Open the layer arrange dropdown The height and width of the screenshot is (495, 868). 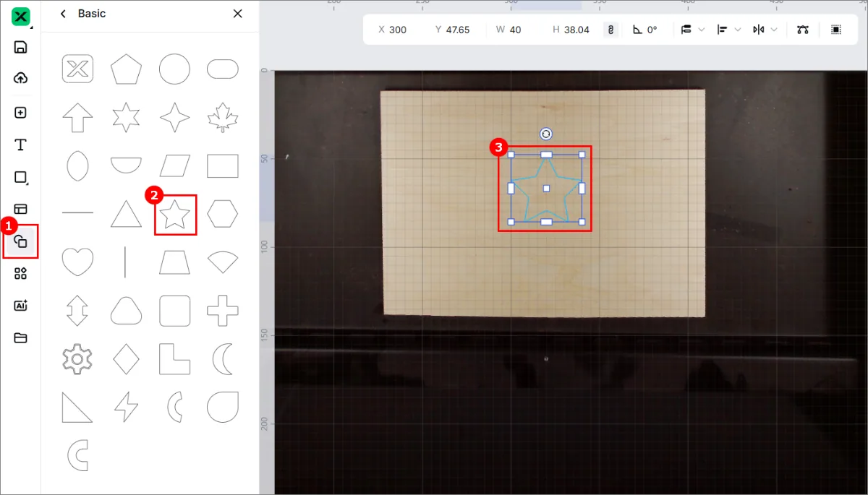click(x=693, y=30)
